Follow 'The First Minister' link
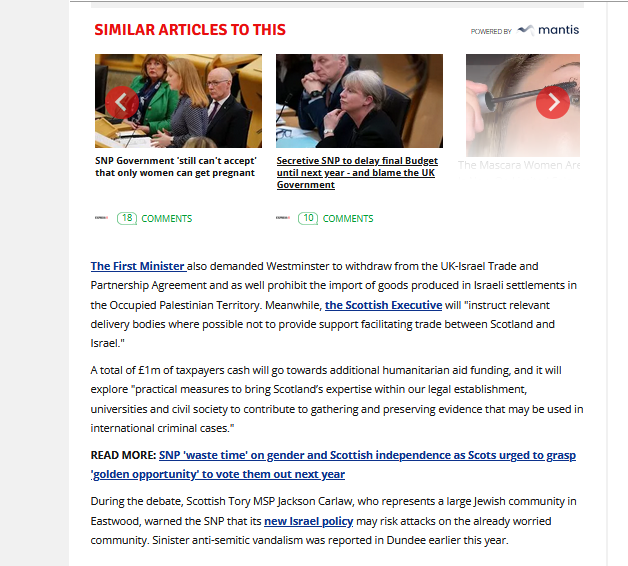The image size is (628, 566). (x=138, y=266)
